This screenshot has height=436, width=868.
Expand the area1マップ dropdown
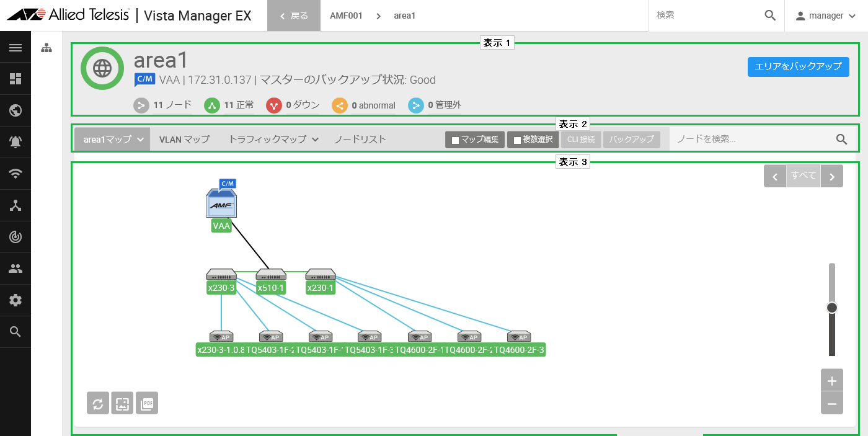click(x=112, y=140)
